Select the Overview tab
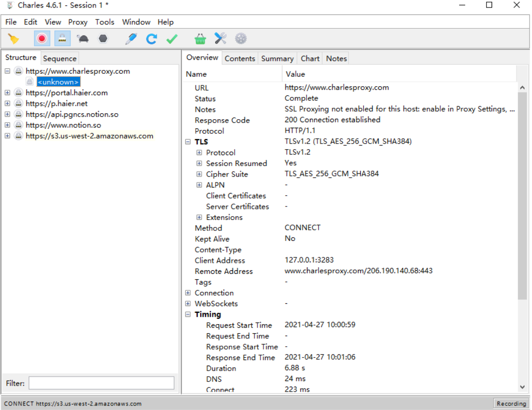This screenshot has height=410, width=532. [x=202, y=58]
